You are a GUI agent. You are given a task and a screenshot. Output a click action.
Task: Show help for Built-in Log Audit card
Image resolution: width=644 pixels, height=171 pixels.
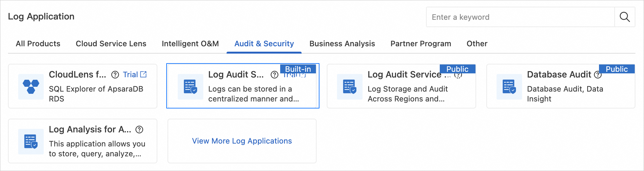(x=274, y=75)
